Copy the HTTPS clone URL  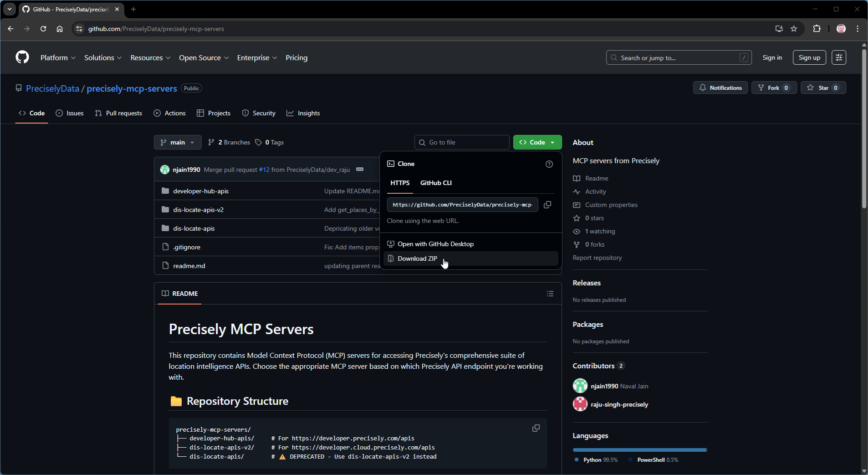pos(547,205)
